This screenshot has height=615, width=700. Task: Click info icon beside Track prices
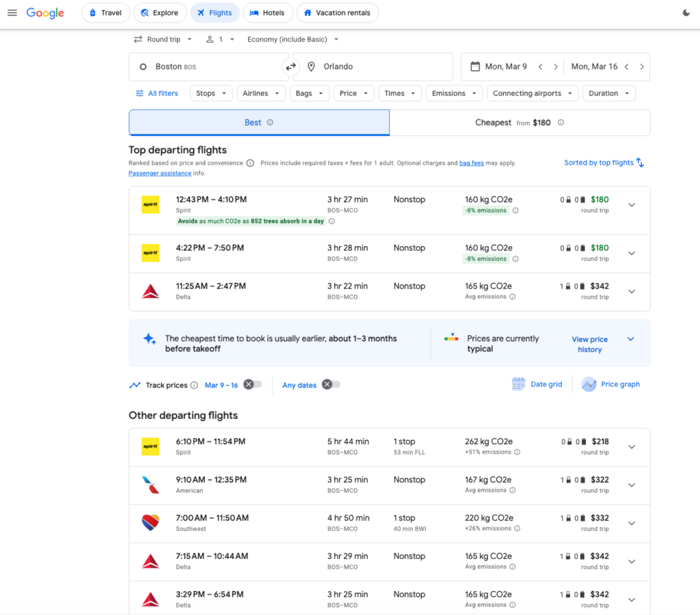194,385
